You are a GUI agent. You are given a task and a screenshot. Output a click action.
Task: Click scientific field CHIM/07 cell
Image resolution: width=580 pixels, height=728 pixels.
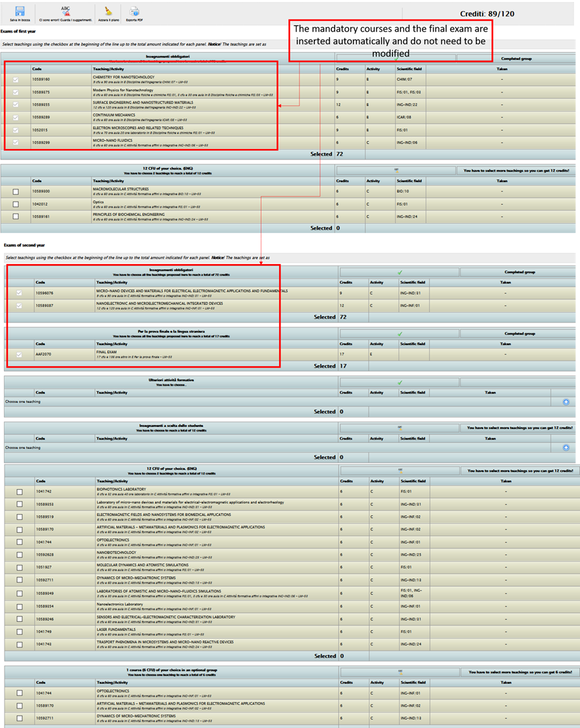click(x=404, y=79)
